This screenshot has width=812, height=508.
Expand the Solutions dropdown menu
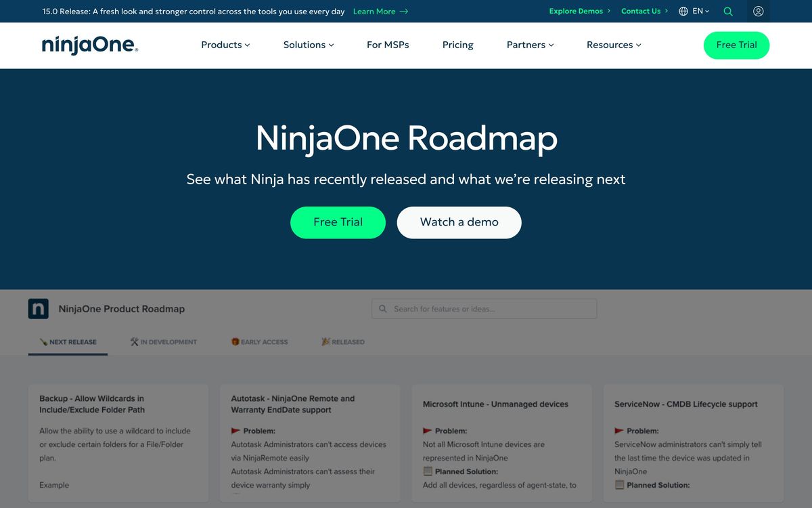(x=309, y=45)
